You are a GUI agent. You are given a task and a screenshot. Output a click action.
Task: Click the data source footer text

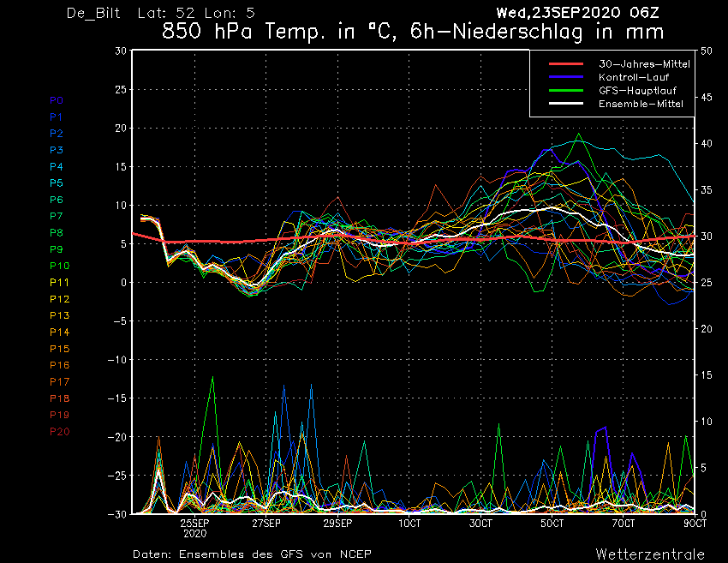pyautogui.click(x=252, y=554)
